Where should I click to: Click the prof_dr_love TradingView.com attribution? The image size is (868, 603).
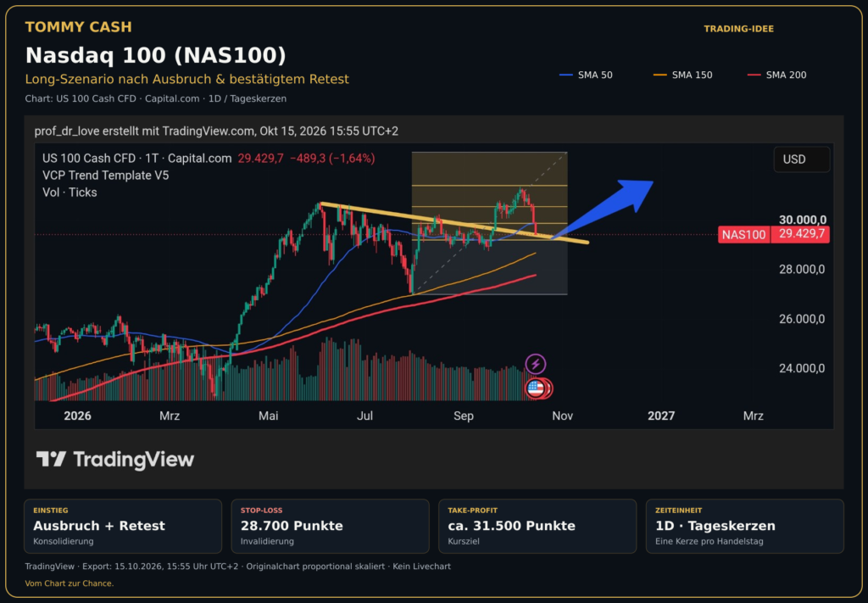click(216, 131)
